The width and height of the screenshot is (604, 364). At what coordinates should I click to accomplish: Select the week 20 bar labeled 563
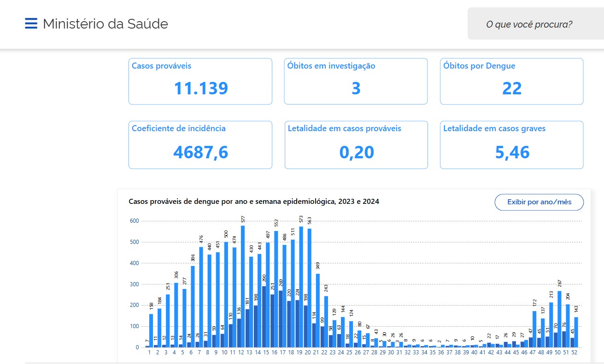(x=309, y=288)
